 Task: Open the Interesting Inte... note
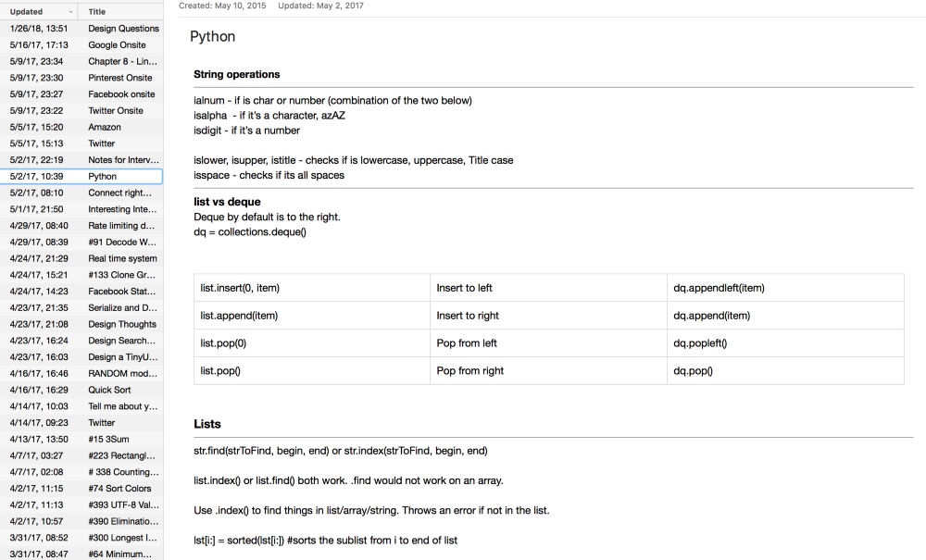(123, 209)
